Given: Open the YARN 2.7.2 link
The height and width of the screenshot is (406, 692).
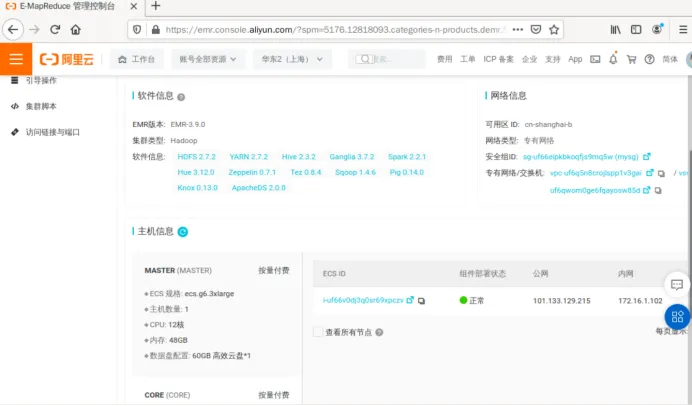Looking at the screenshot, I should [x=248, y=157].
